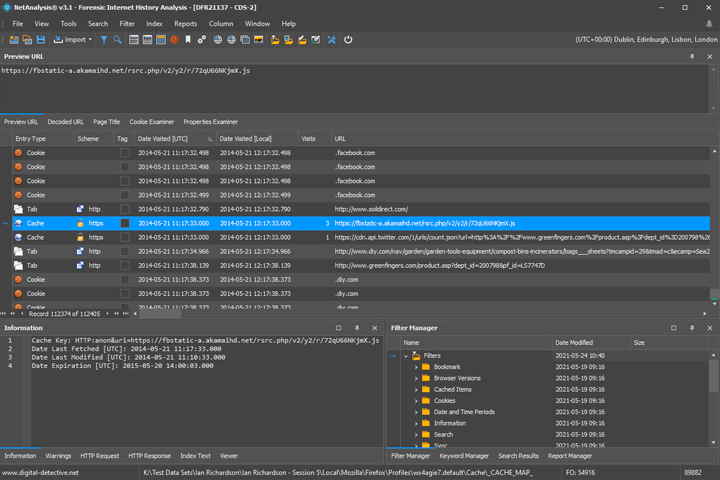720x480 pixels.
Task: Tick Tag checkbox of first .facebook.com cookie row
Action: tap(124, 153)
